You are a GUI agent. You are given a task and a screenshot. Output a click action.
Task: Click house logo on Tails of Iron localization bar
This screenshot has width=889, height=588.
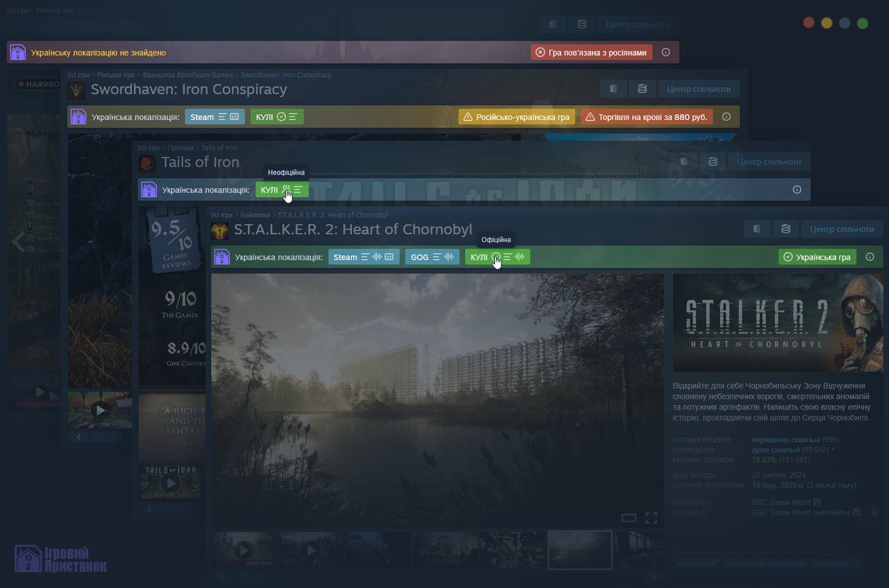point(149,190)
